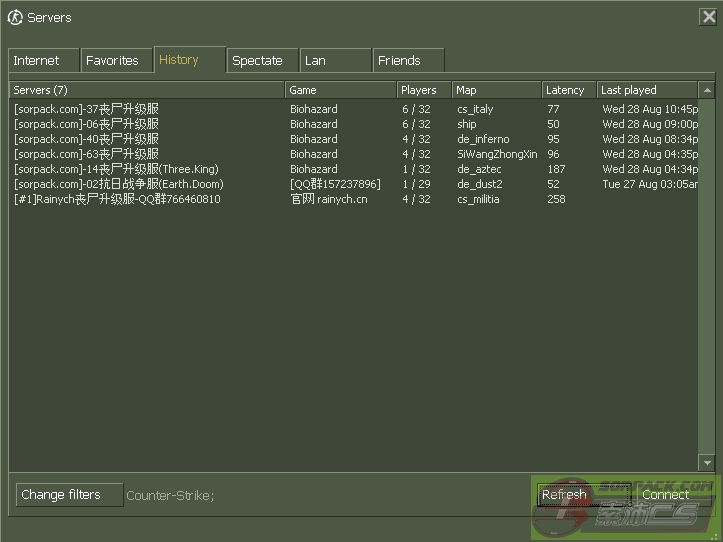Click map name ship
The image size is (723, 542).
click(x=467, y=125)
